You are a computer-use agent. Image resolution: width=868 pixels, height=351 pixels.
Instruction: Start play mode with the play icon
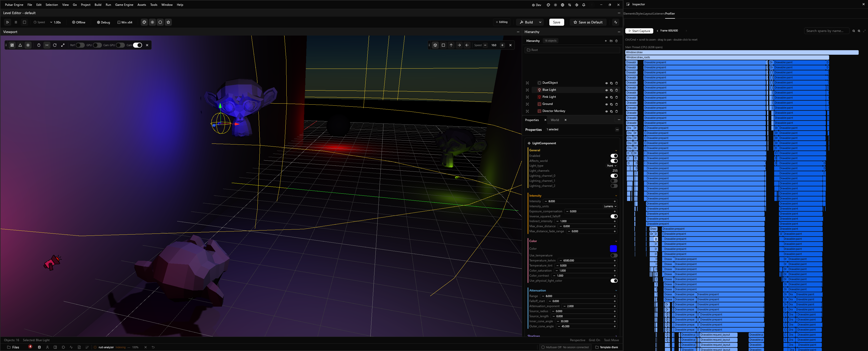(7, 22)
